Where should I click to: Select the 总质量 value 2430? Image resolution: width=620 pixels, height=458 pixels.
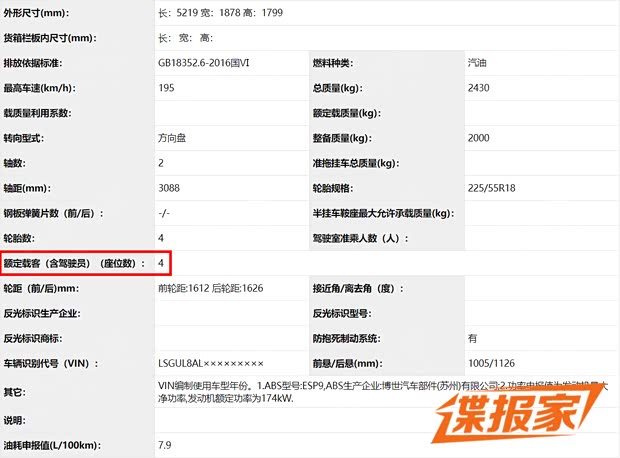pos(479,88)
